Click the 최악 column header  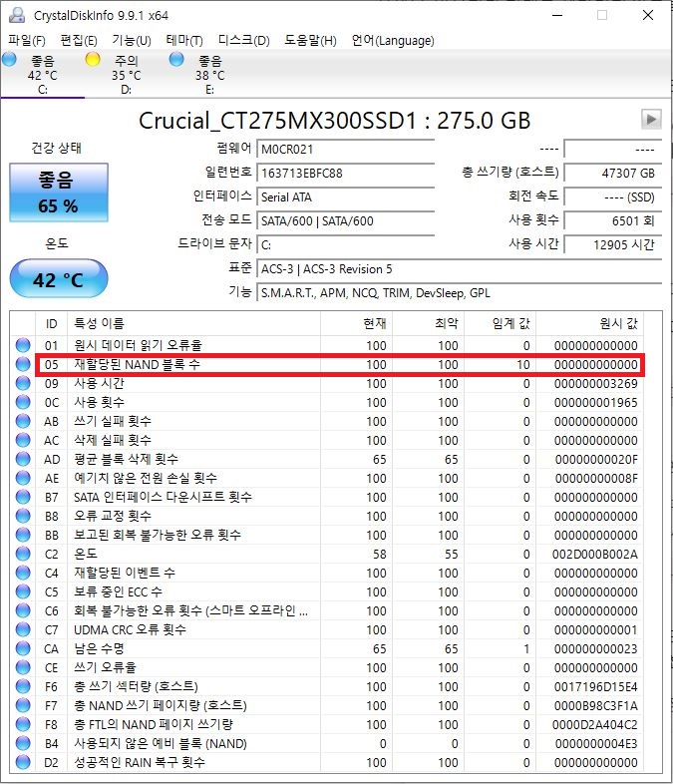coord(429,324)
